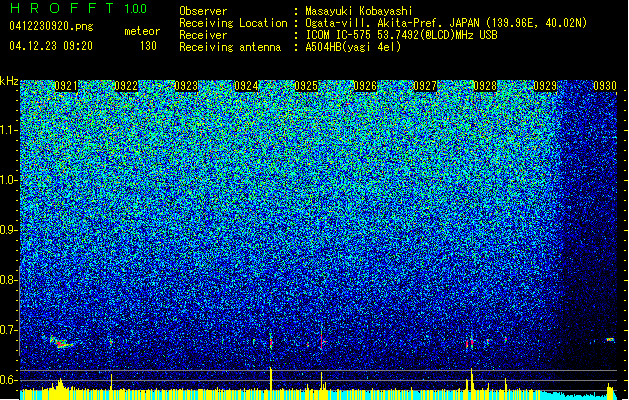Screen dimensions: 629x400
Task: Click the 0.7 kHz axis label
Action: point(9,330)
